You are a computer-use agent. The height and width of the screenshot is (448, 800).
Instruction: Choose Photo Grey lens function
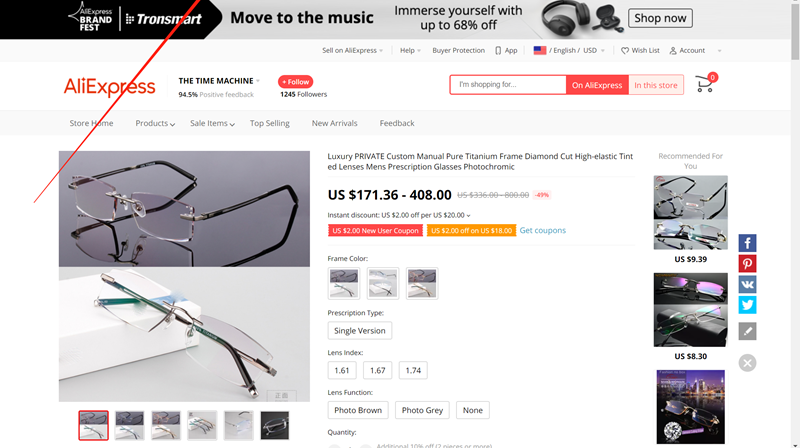tap(422, 410)
